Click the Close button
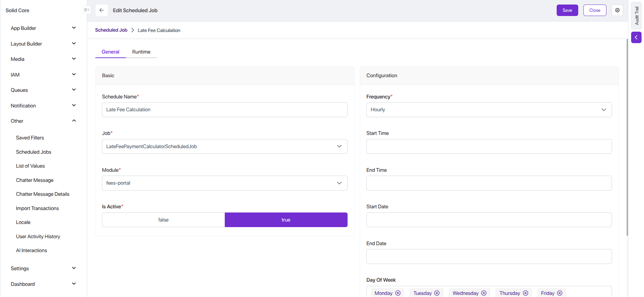Screen dimensions: 644x297 595,10
